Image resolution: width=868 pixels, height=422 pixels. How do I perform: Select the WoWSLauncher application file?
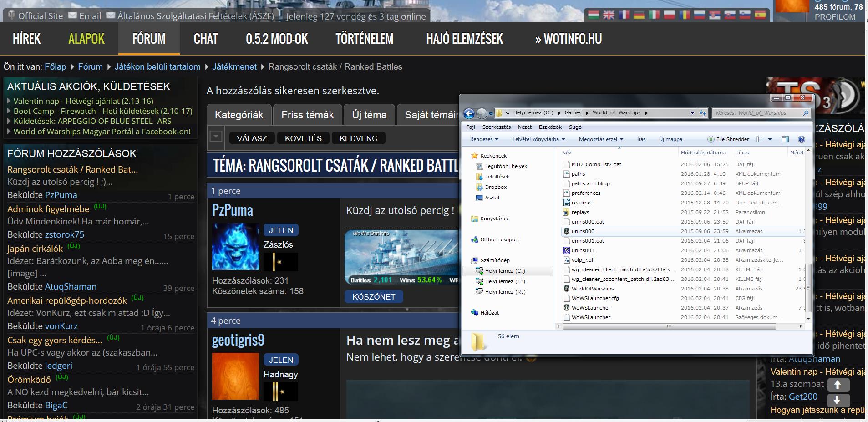click(x=591, y=308)
